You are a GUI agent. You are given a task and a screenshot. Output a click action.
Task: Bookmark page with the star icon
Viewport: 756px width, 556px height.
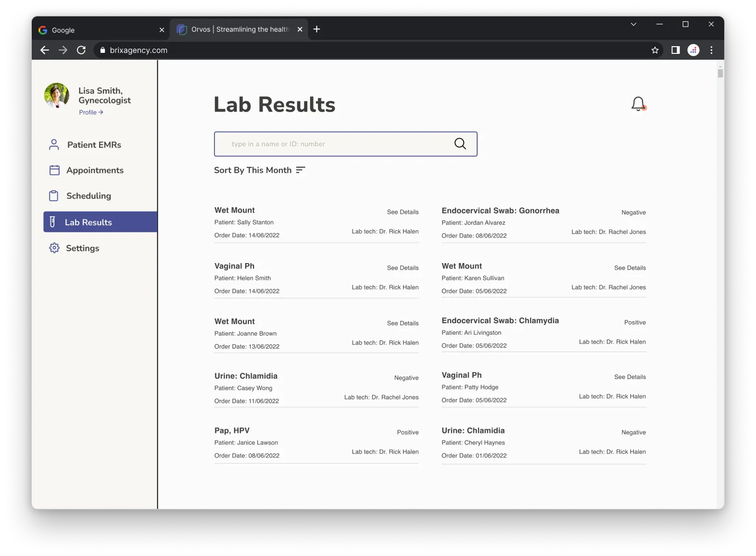point(655,50)
